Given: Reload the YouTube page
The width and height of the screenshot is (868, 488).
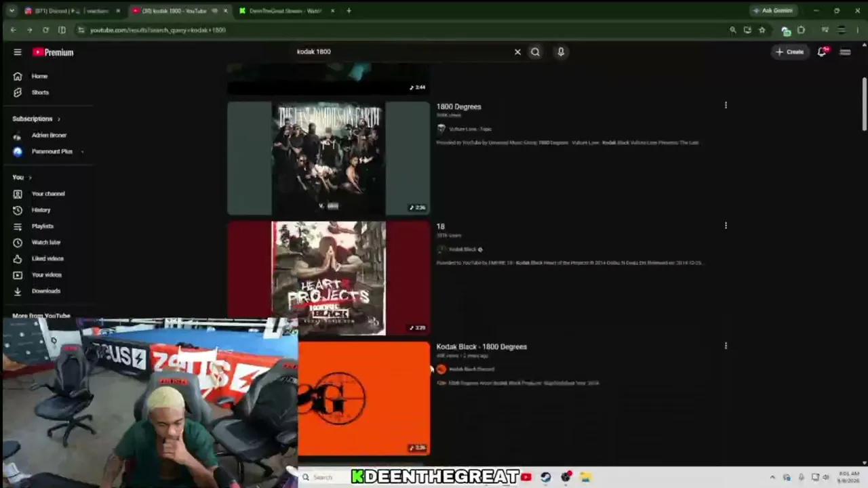Looking at the screenshot, I should click(x=45, y=30).
